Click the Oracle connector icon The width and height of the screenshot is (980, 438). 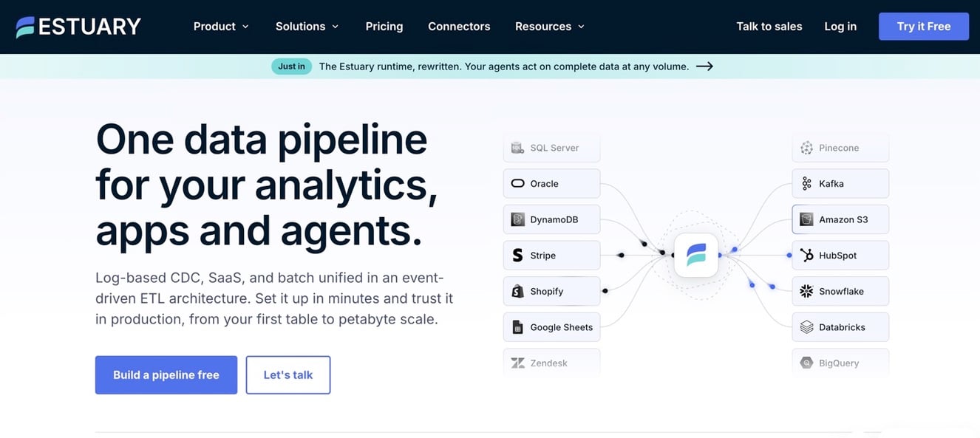pyautogui.click(x=517, y=184)
